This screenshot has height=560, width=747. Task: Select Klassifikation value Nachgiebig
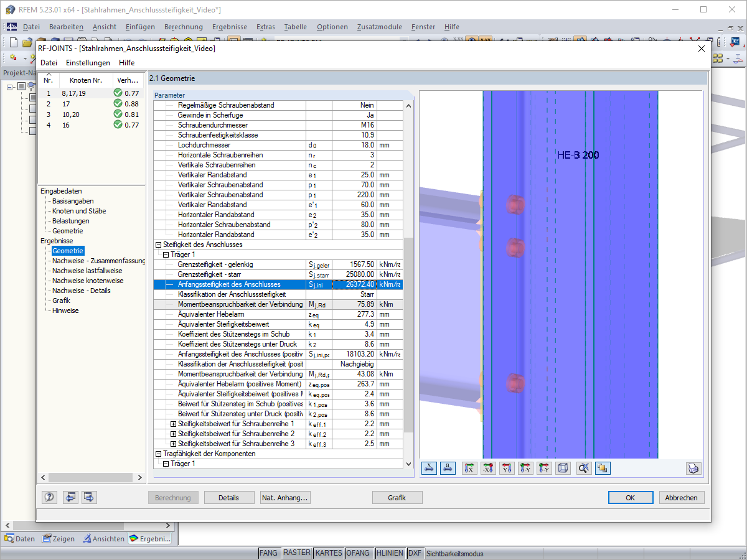coord(354,364)
